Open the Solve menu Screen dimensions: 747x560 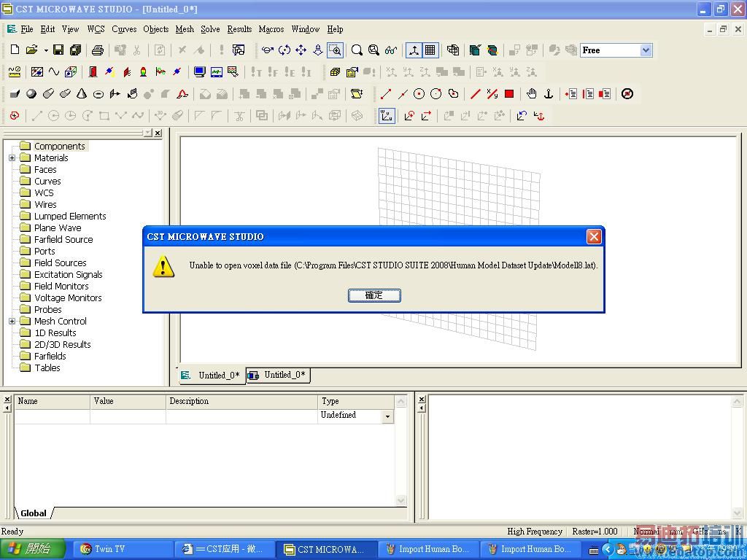(210, 29)
